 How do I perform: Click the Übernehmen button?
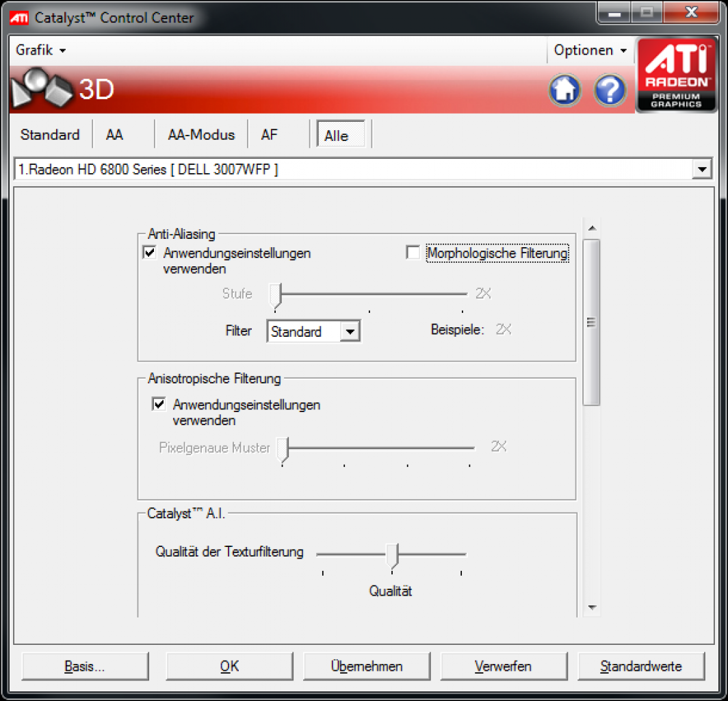(366, 666)
